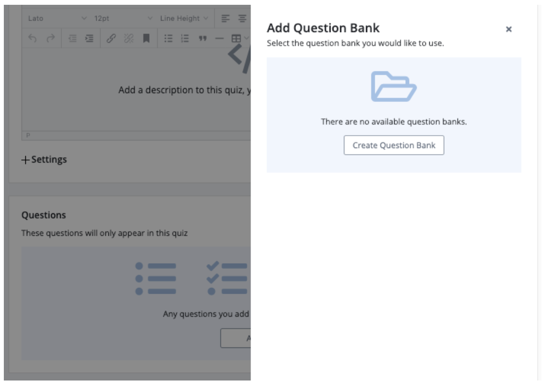This screenshot has height=392, width=549.
Task: Increase indent with the indent icon
Action: click(x=89, y=39)
